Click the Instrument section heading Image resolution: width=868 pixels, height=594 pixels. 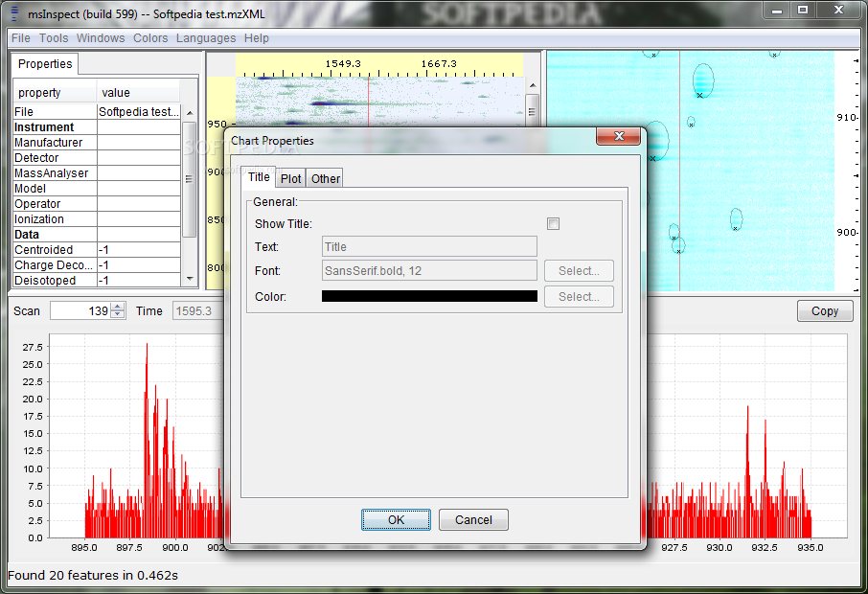(x=44, y=127)
